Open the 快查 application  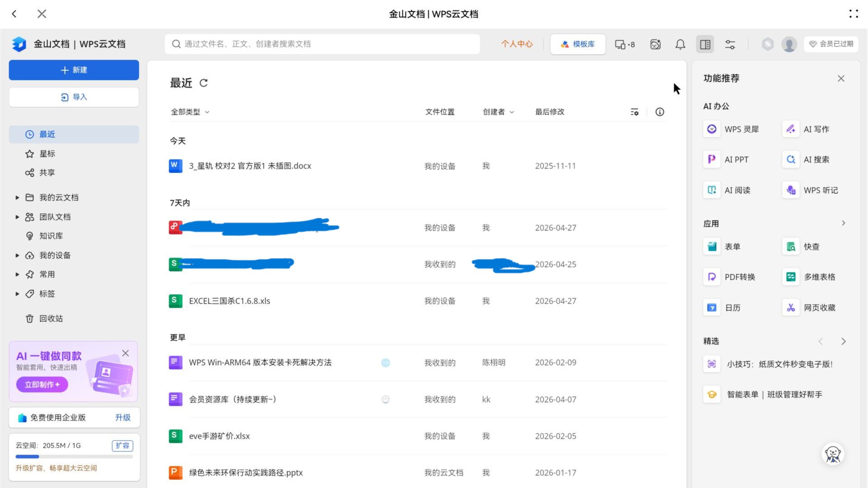tap(802, 247)
